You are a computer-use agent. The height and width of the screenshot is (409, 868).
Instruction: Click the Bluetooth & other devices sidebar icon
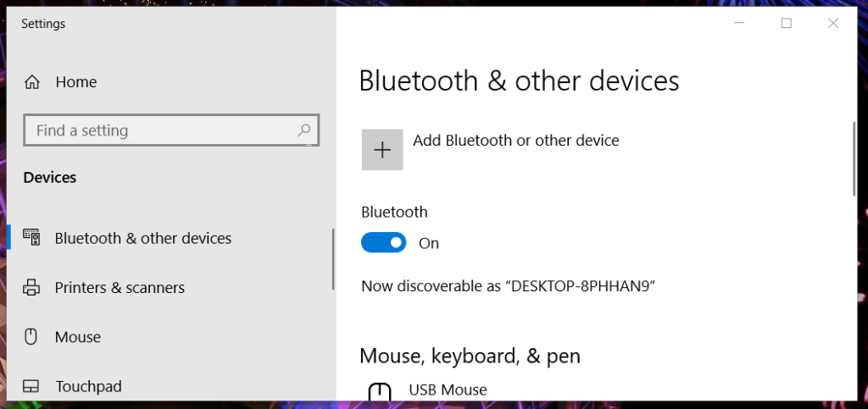click(x=31, y=238)
